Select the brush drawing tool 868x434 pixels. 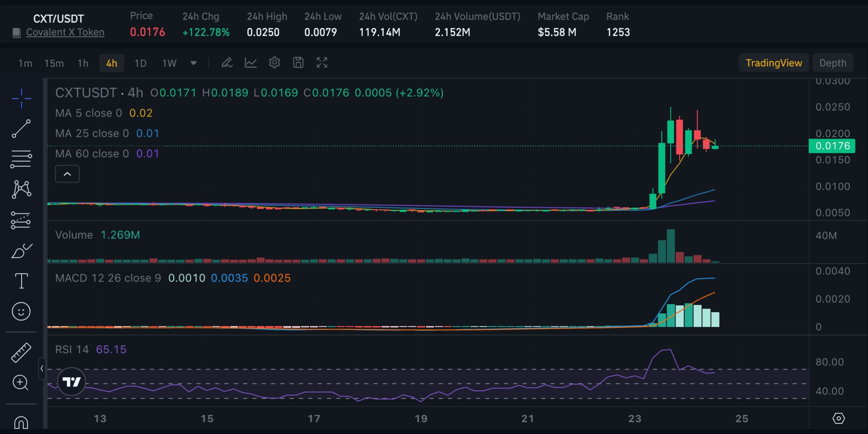tap(21, 251)
